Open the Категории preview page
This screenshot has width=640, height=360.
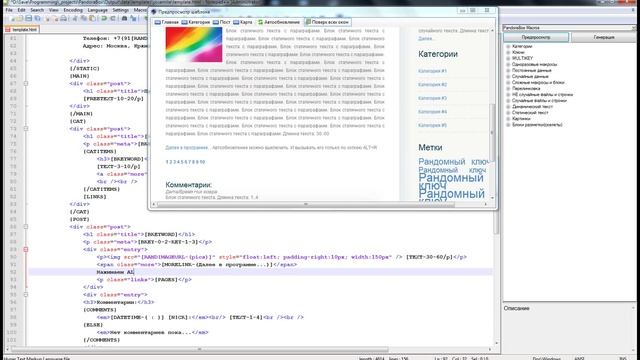(x=196, y=22)
